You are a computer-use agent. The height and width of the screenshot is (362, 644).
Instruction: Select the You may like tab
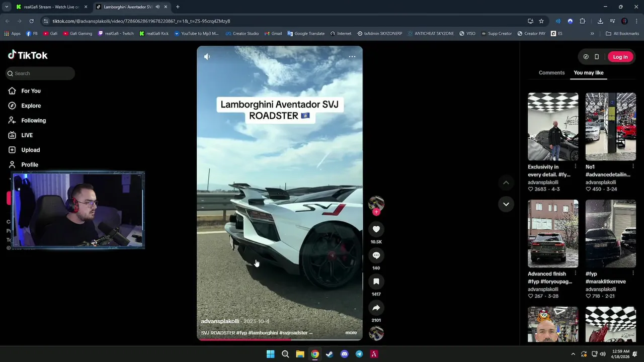point(588,73)
